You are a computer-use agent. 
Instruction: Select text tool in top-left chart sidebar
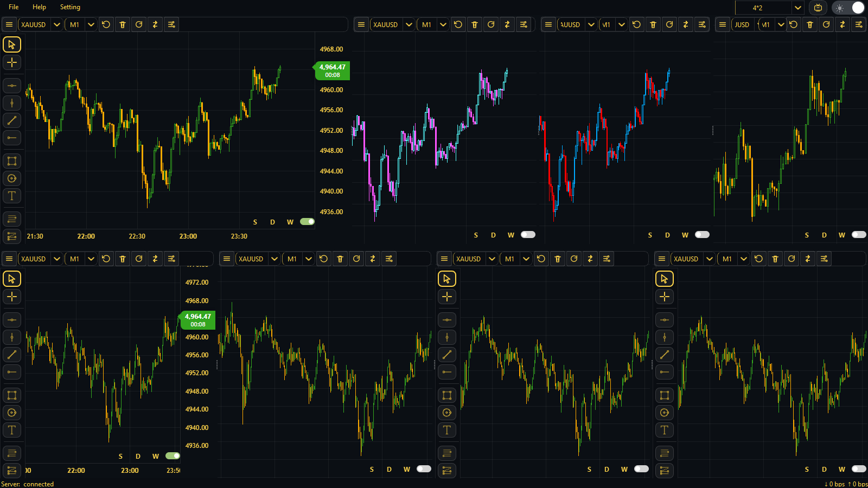(x=12, y=196)
